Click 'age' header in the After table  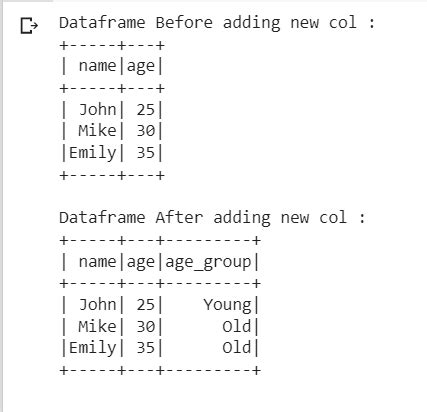(141, 263)
